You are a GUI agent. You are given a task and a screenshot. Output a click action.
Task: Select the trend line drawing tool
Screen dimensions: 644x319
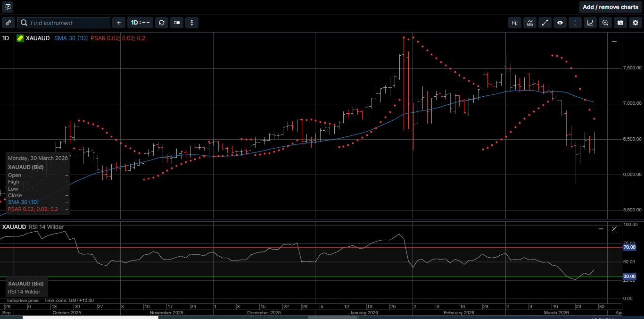[x=545, y=22]
